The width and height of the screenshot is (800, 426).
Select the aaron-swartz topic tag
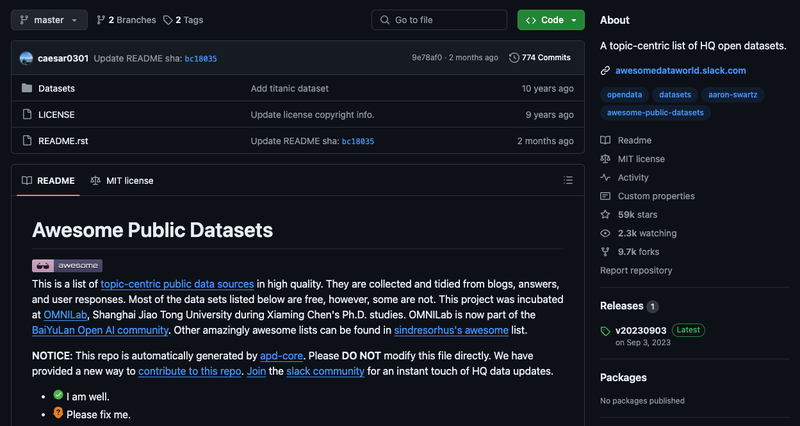[x=733, y=95]
